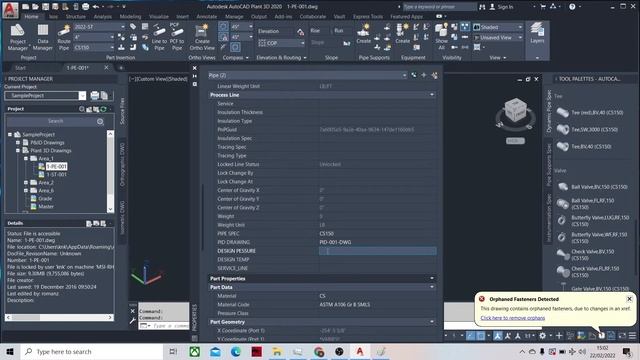
Task: Select the Ball Valve,BV,150 palette item
Action: click(x=592, y=187)
